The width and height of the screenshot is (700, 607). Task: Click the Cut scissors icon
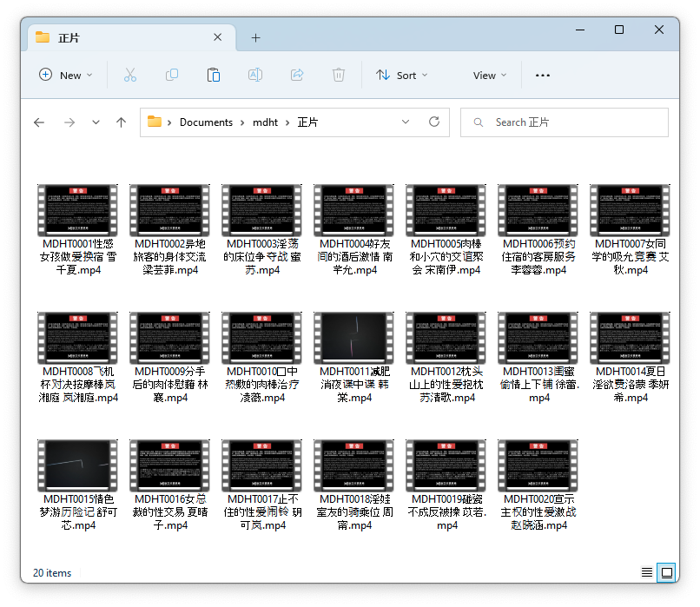(130, 76)
